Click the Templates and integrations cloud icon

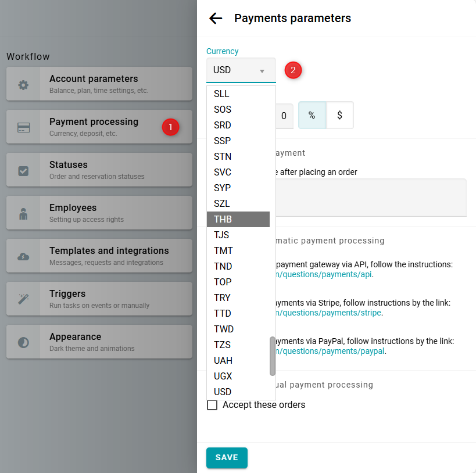point(23,257)
